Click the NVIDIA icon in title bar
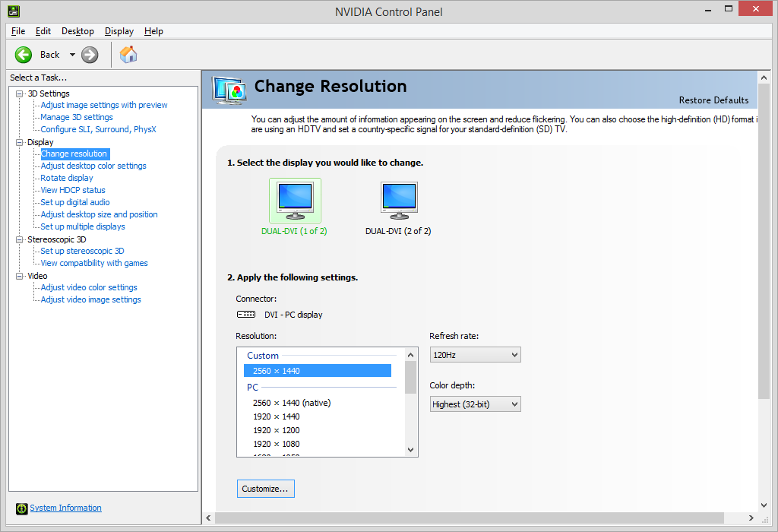The width and height of the screenshot is (778, 532). click(x=13, y=11)
